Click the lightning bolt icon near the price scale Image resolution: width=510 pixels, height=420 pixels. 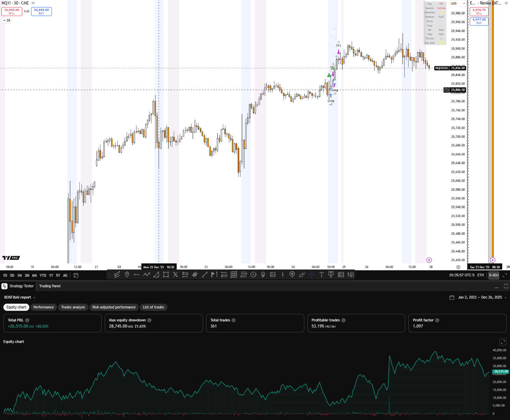(x=429, y=260)
